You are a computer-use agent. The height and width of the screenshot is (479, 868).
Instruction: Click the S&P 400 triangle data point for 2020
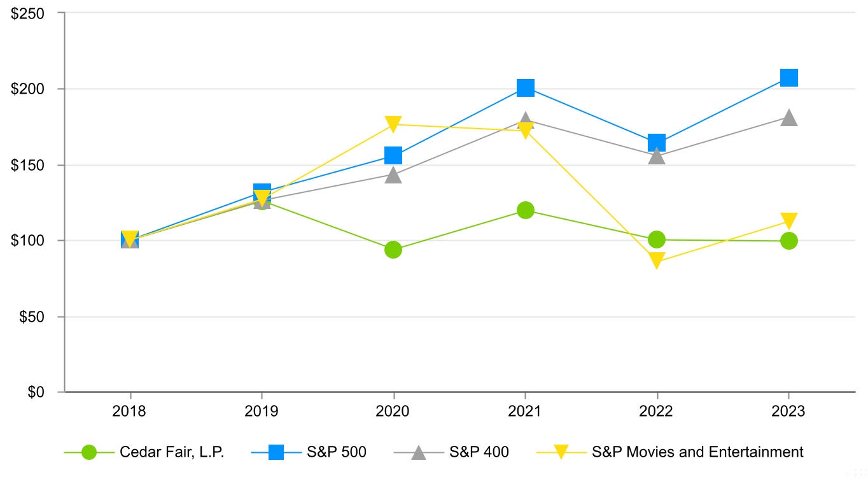click(393, 175)
